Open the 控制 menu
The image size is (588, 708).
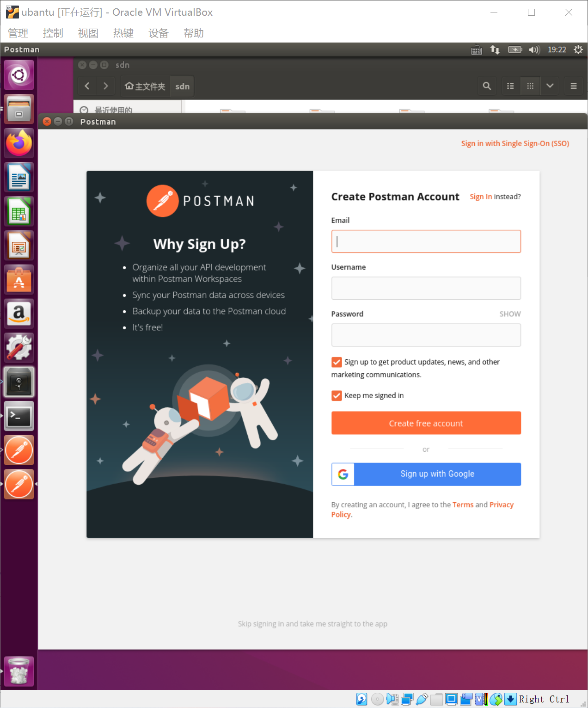[53, 33]
